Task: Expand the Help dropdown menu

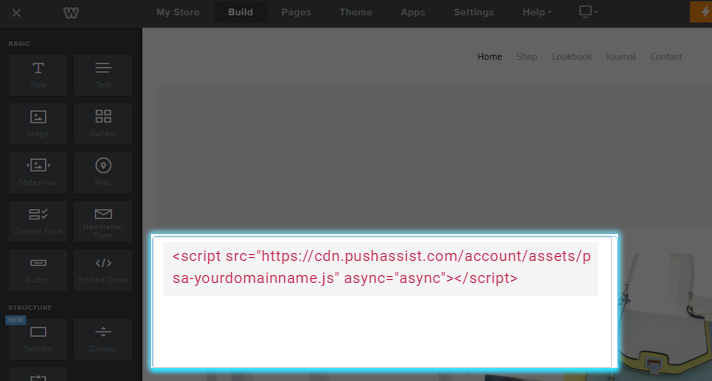Action: pyautogui.click(x=537, y=12)
